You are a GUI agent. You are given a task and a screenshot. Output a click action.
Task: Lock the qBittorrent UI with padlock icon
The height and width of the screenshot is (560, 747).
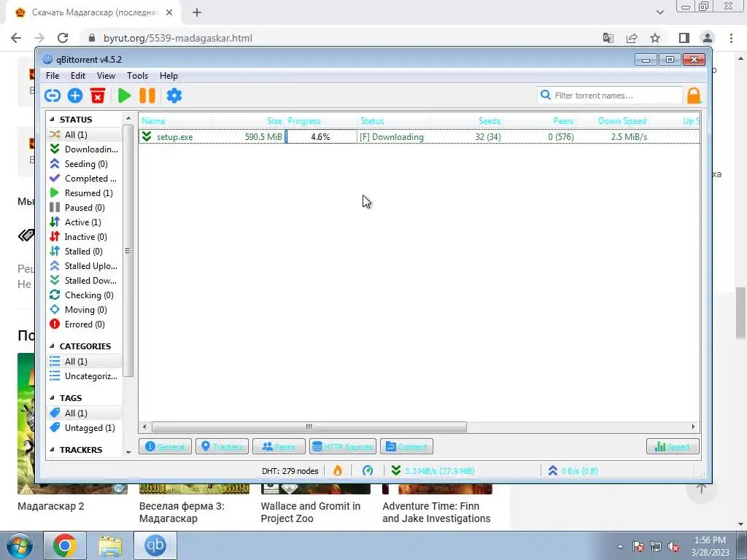[x=694, y=96]
